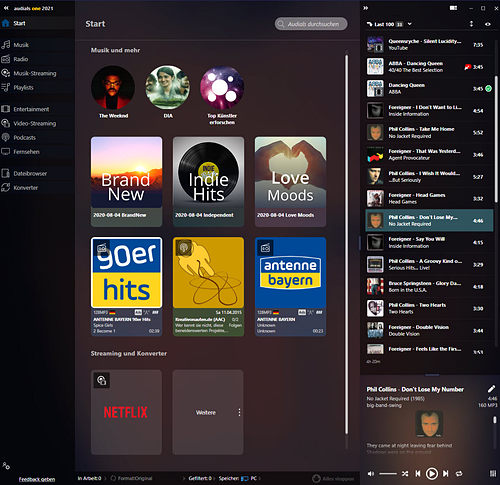Viewport: 500px width, 485px height.
Task: Skip to previous track
Action: pos(418,474)
